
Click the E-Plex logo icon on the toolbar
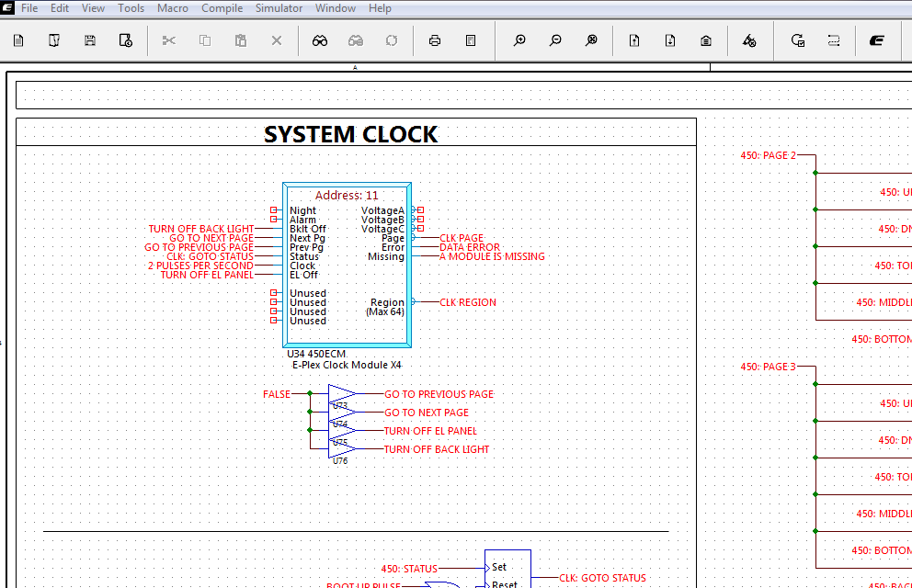pyautogui.click(x=876, y=40)
